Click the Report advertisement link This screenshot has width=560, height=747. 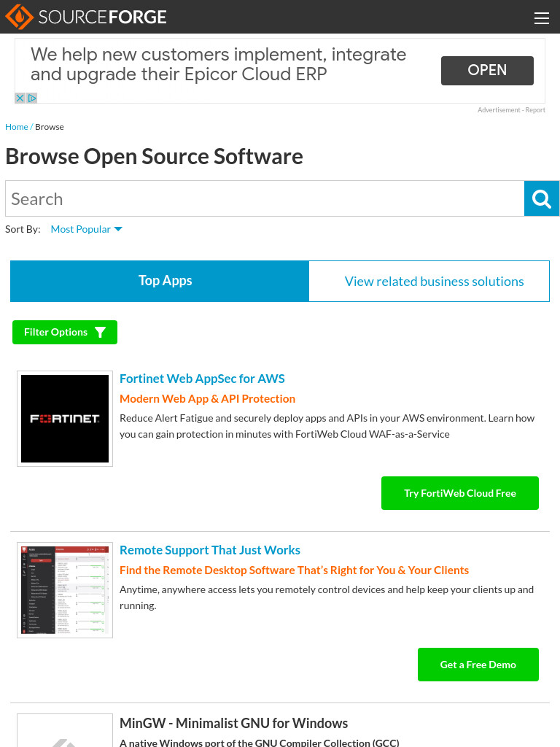pos(535,110)
